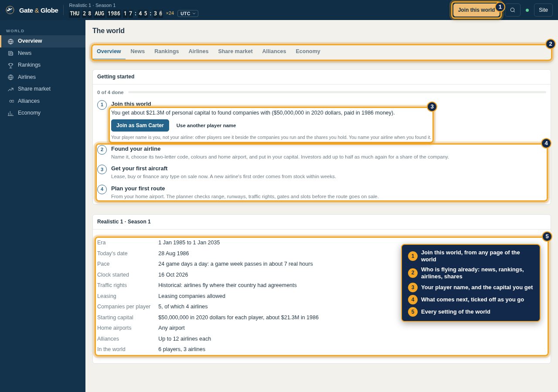Click the Airlines globe icon in sidebar
The height and width of the screenshot is (392, 558).
pos(10,77)
